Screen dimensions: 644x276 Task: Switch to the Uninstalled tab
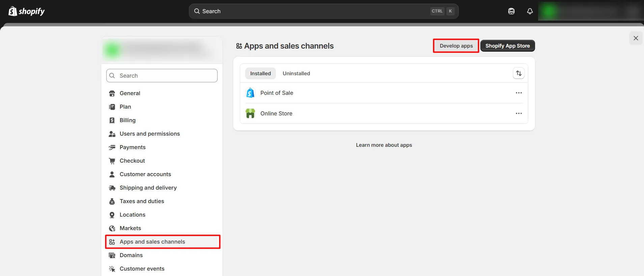(296, 73)
